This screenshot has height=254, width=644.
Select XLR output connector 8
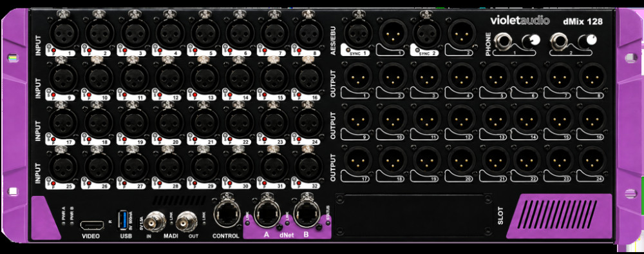pos(592,77)
